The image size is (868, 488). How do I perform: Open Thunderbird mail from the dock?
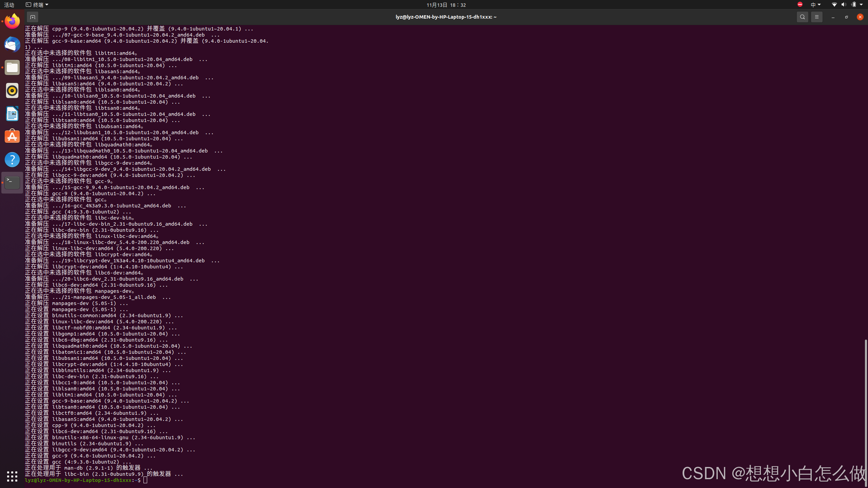(x=12, y=44)
